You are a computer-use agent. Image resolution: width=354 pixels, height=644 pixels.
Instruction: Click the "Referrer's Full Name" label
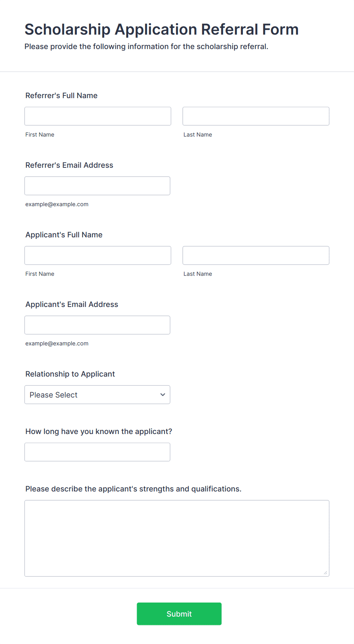[x=61, y=95]
